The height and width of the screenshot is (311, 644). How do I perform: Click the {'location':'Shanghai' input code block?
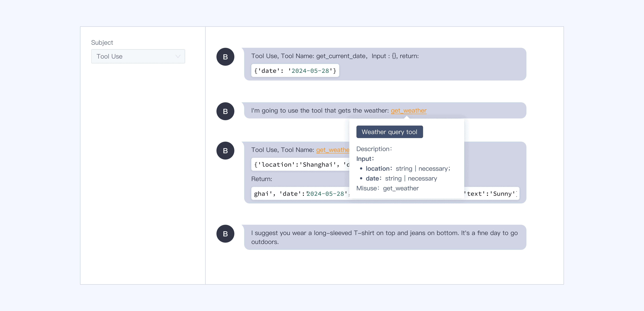pyautogui.click(x=300, y=164)
